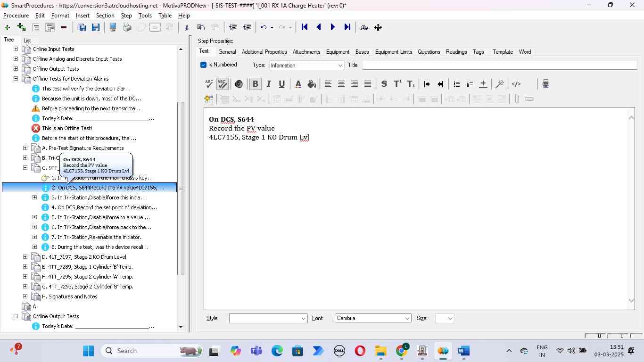Select This is an Offline Test item
This screenshot has width=644, height=362.
(x=67, y=128)
